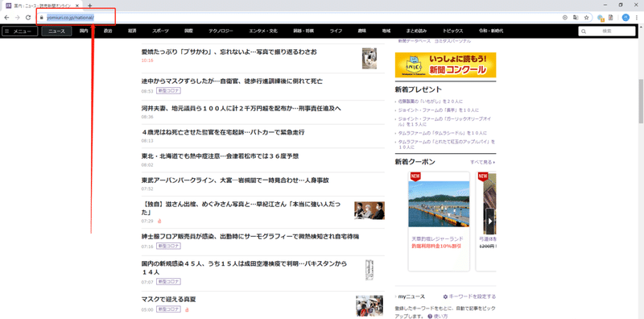
Task: Click the address bar URL
Action: [x=71, y=18]
